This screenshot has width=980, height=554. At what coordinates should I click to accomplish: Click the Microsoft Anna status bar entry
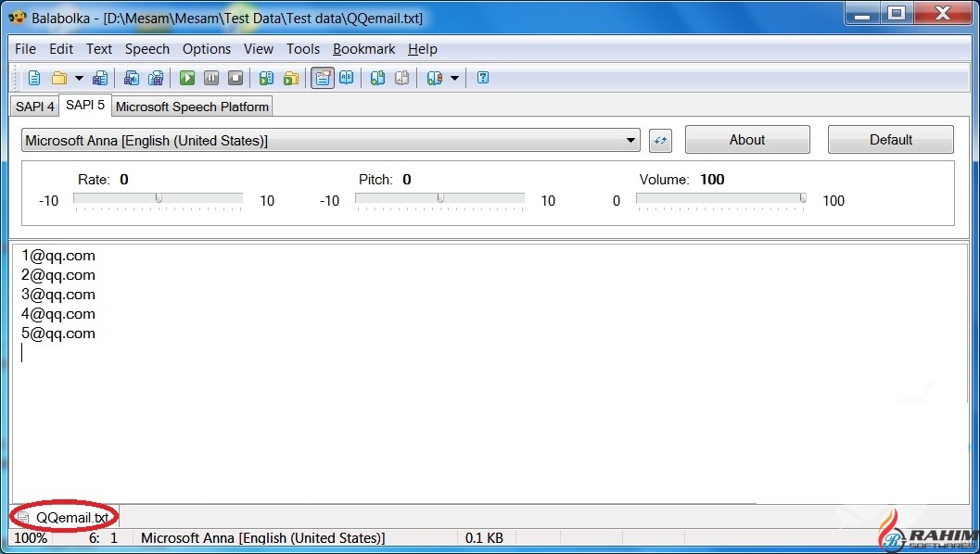263,537
